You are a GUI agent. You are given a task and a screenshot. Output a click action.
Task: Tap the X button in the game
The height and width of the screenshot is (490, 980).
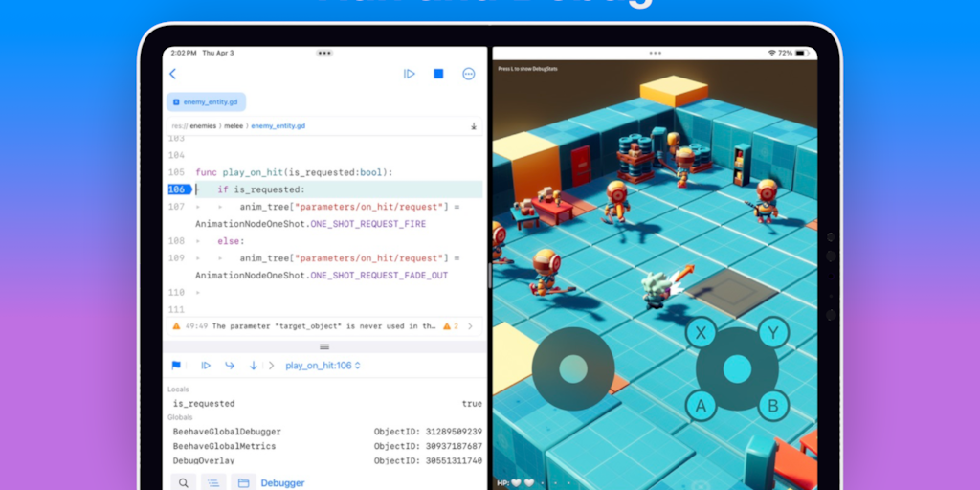coord(702,333)
